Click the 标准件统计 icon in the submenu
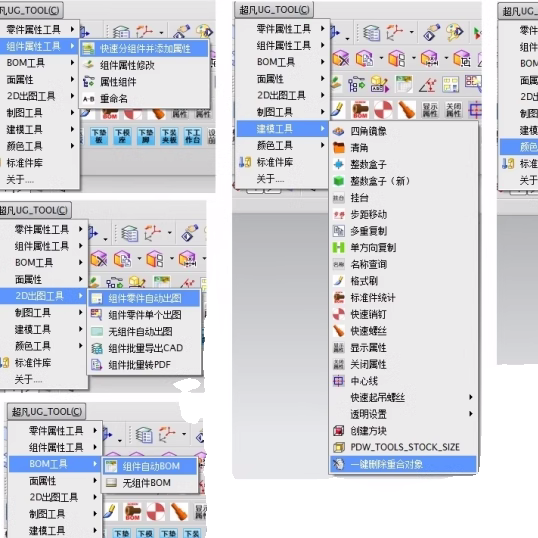Viewport: 538px width, 538px height. 339,297
